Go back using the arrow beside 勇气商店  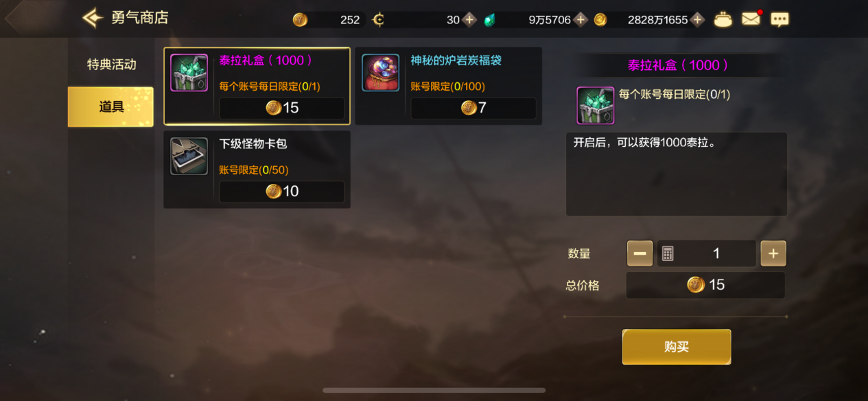(93, 18)
